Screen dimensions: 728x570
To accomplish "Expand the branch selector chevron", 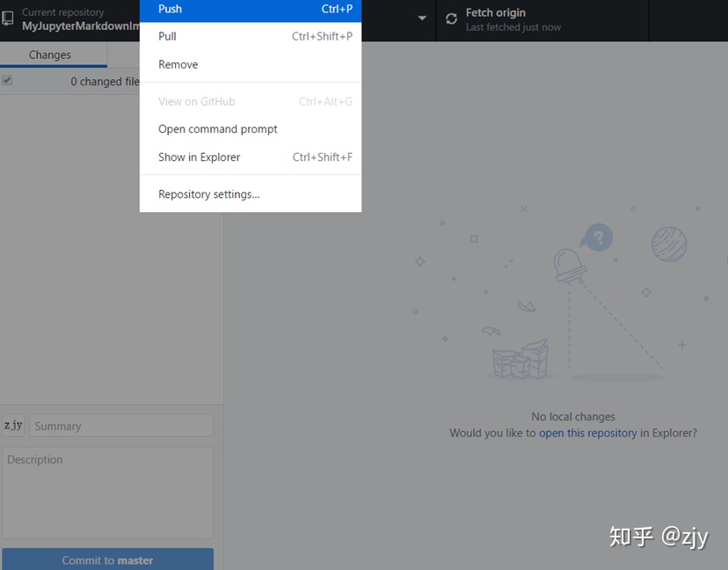I will pos(422,18).
